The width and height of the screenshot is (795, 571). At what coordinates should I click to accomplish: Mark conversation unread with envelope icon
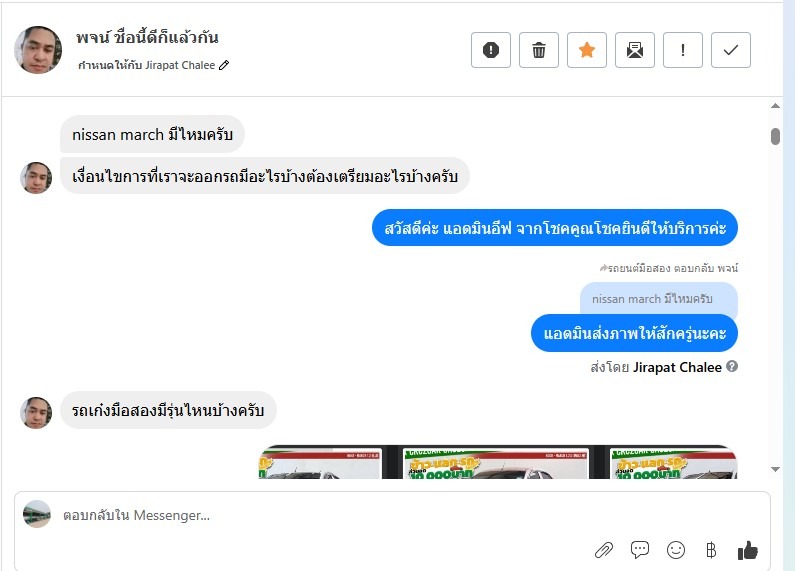click(x=635, y=50)
